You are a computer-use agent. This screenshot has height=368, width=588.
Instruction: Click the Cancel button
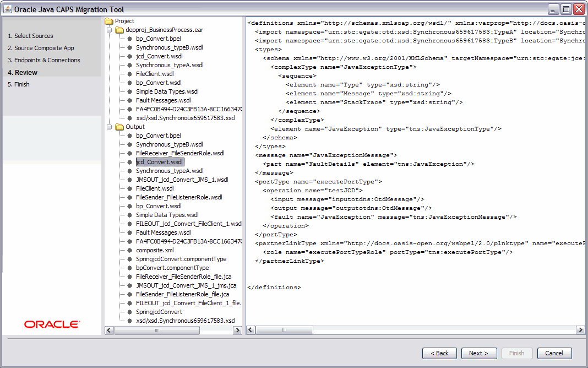[x=554, y=353]
